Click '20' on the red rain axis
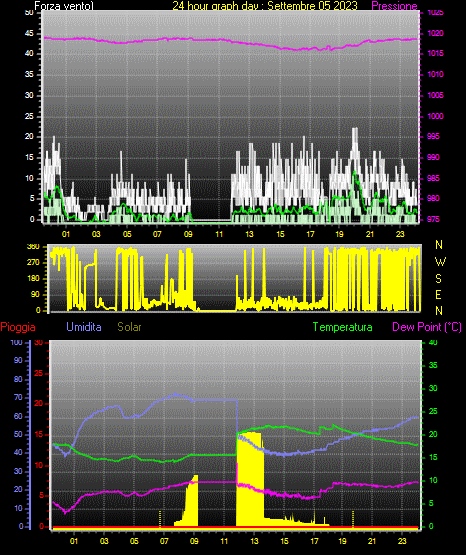 click(x=38, y=404)
